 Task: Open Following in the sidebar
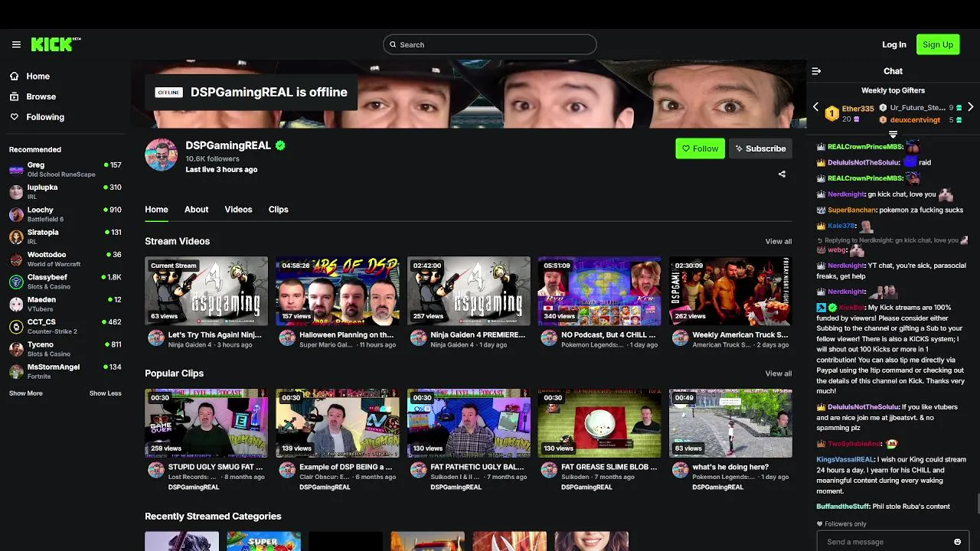tap(45, 117)
